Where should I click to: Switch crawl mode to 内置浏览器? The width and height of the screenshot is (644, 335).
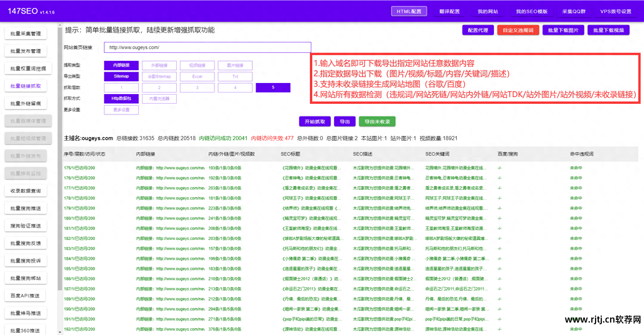[159, 98]
